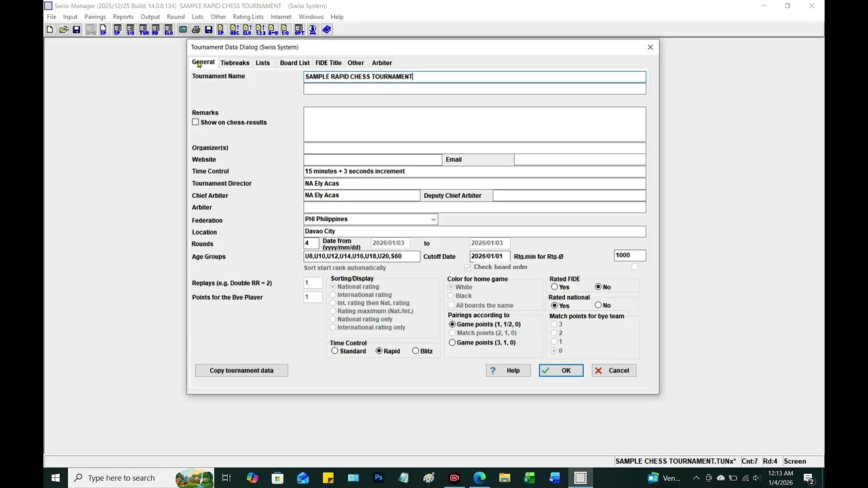Click the blue download-arrow toolbar icon
This screenshot has height=488, width=868.
313,29
